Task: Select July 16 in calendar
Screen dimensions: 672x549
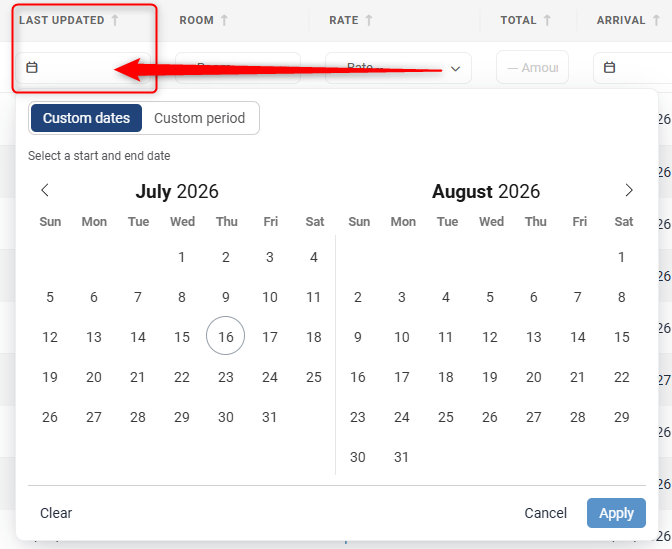Action: tap(225, 337)
